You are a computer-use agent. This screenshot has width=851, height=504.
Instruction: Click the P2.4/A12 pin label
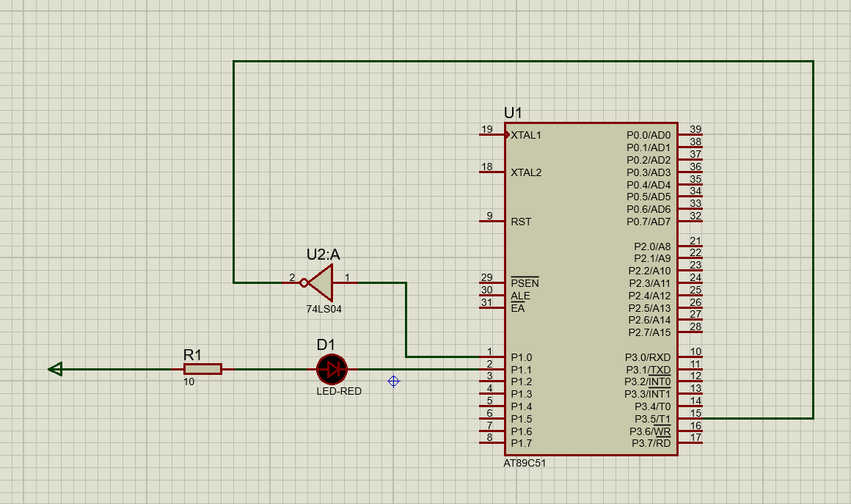[650, 296]
